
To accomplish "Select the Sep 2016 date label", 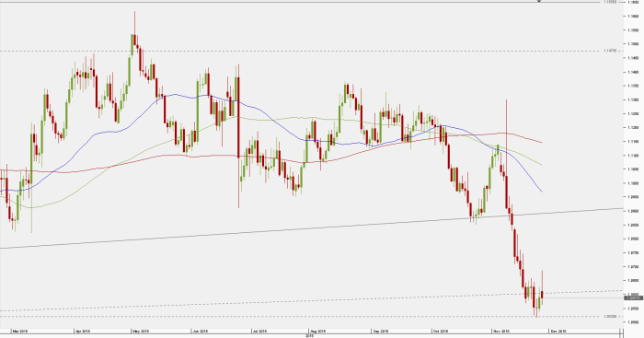I will tap(380, 331).
